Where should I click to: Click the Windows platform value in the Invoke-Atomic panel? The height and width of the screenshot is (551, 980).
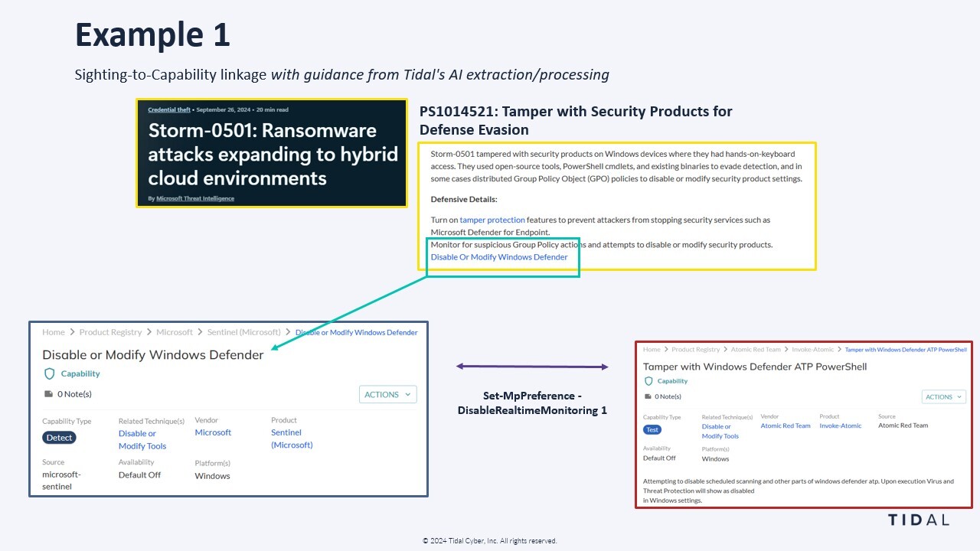pyautogui.click(x=715, y=459)
